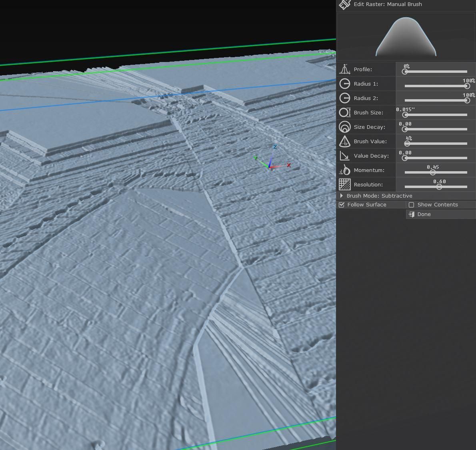Click the Profile slider handle at 0%
476x450 pixels.
(405, 72)
